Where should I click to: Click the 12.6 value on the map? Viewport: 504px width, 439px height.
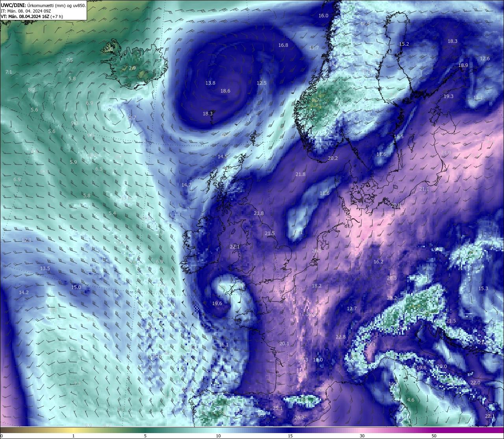tap(485, 59)
